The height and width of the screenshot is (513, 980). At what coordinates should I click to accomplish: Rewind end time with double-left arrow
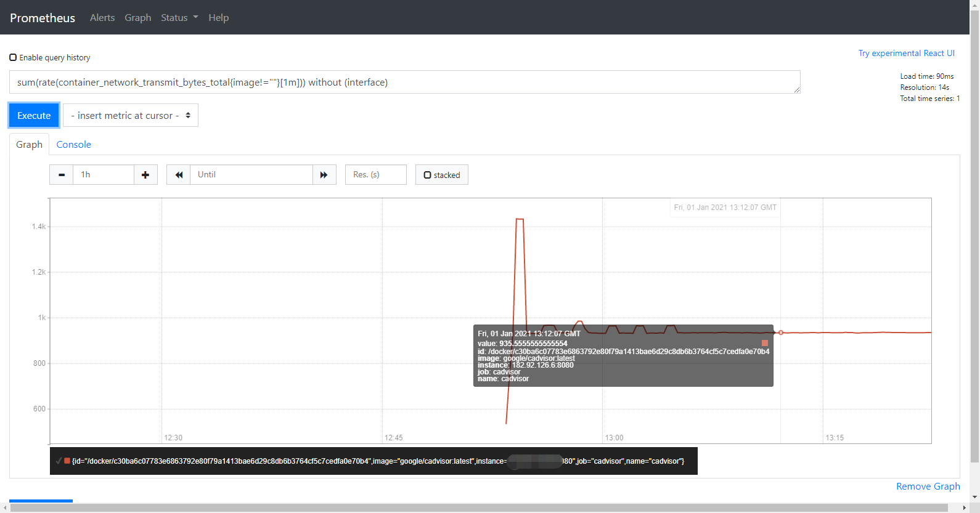(179, 175)
